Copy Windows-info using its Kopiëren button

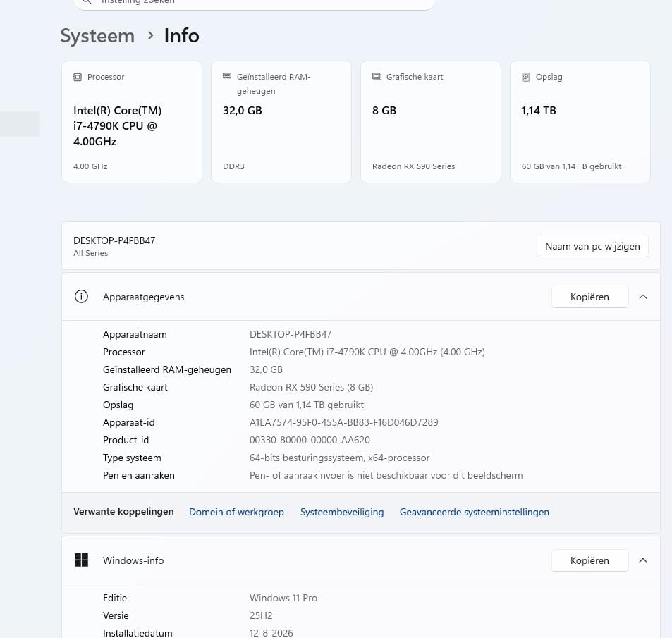(x=589, y=560)
